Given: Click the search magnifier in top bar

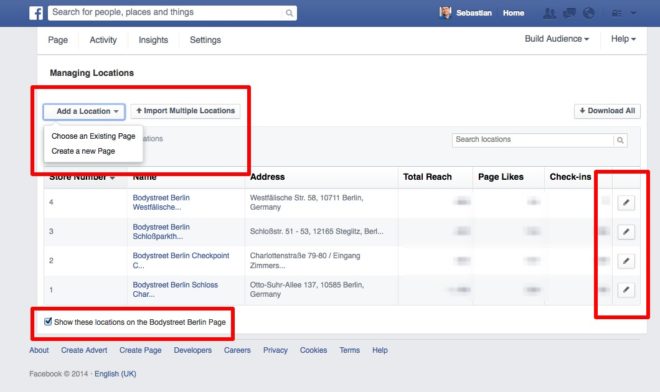Looking at the screenshot, I should click(x=289, y=13).
